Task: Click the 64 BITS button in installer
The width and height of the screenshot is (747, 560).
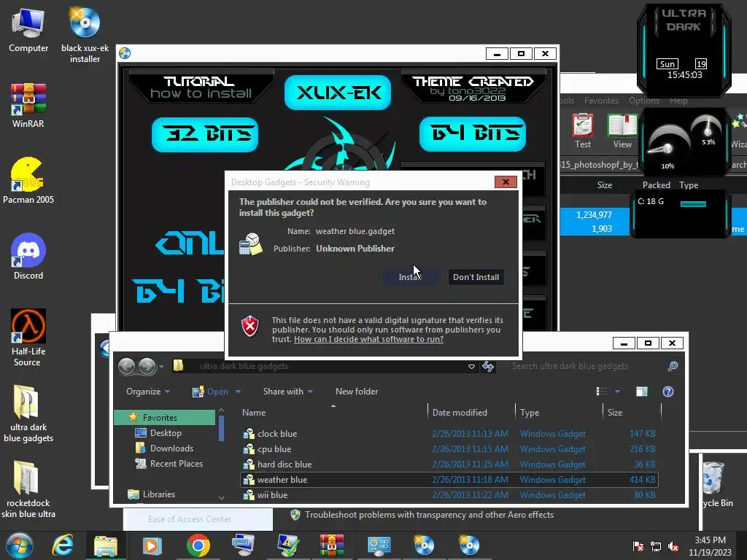Action: click(473, 134)
